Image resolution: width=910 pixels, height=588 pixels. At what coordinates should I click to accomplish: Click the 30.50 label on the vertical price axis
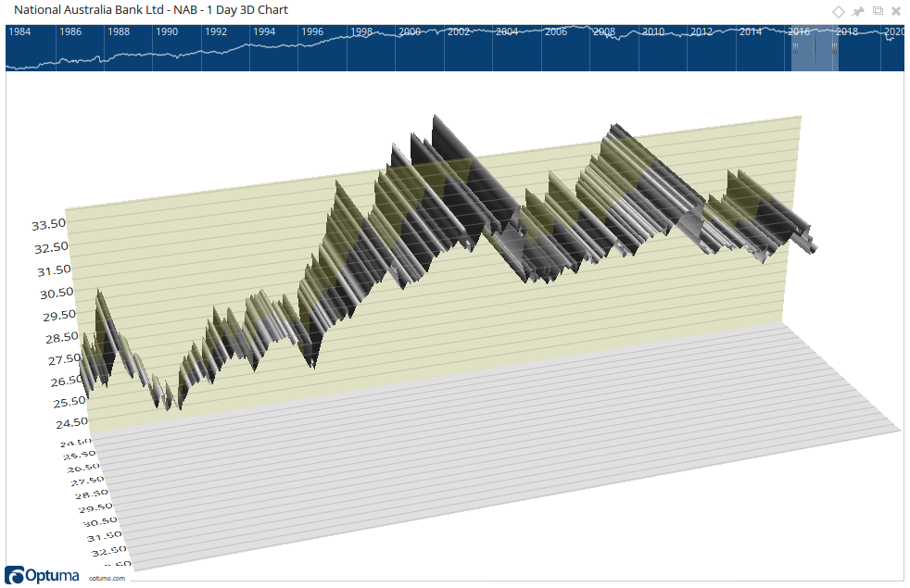click(57, 294)
